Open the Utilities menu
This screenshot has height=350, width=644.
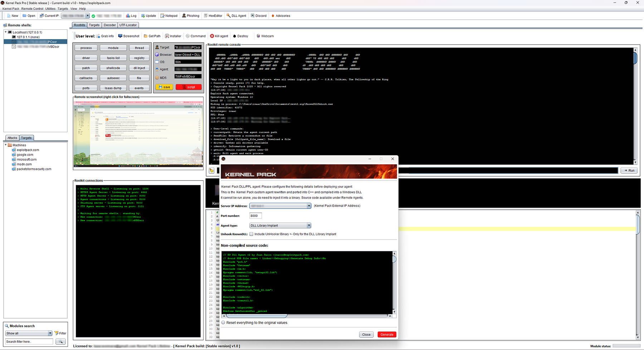[x=50, y=9]
